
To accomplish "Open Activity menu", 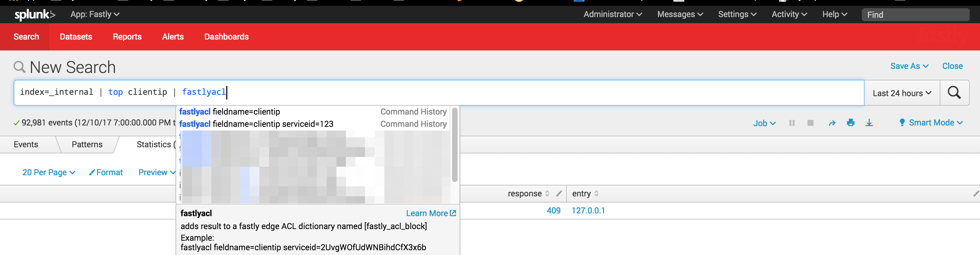I will coord(789,14).
